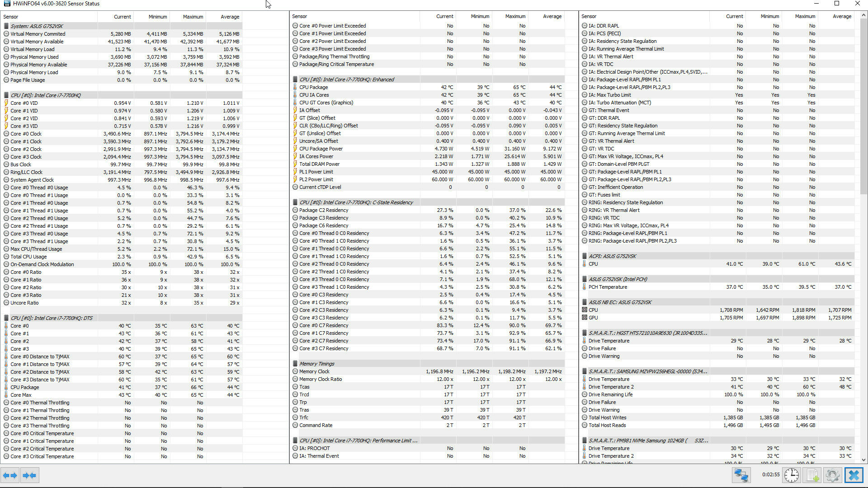This screenshot has height=488, width=868.
Task: Click the thermometer icon beside ACPI CPU row
Action: click(x=585, y=264)
